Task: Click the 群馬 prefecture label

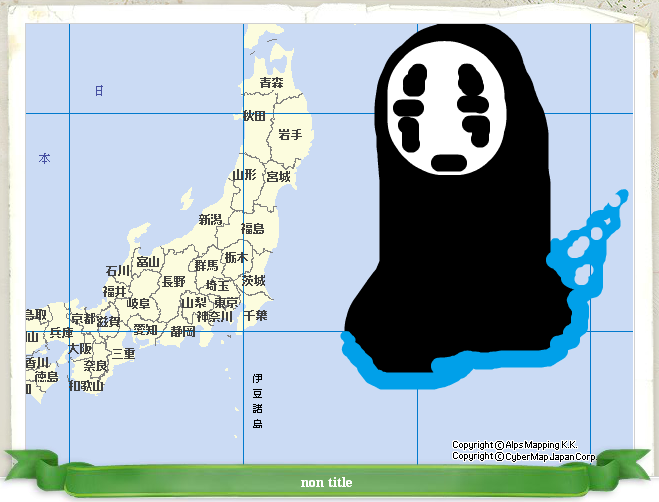Action: click(x=206, y=266)
